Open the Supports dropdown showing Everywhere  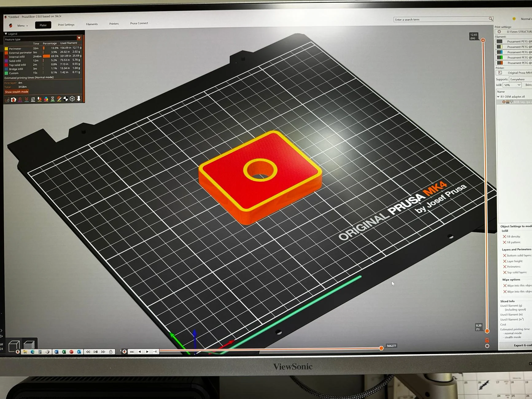[x=521, y=79]
